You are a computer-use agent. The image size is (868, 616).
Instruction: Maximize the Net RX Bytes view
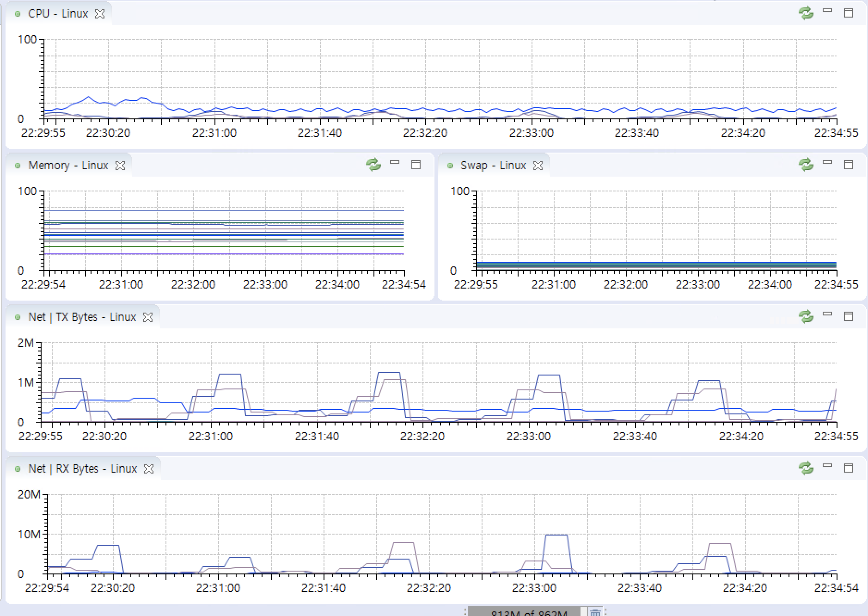point(849,468)
